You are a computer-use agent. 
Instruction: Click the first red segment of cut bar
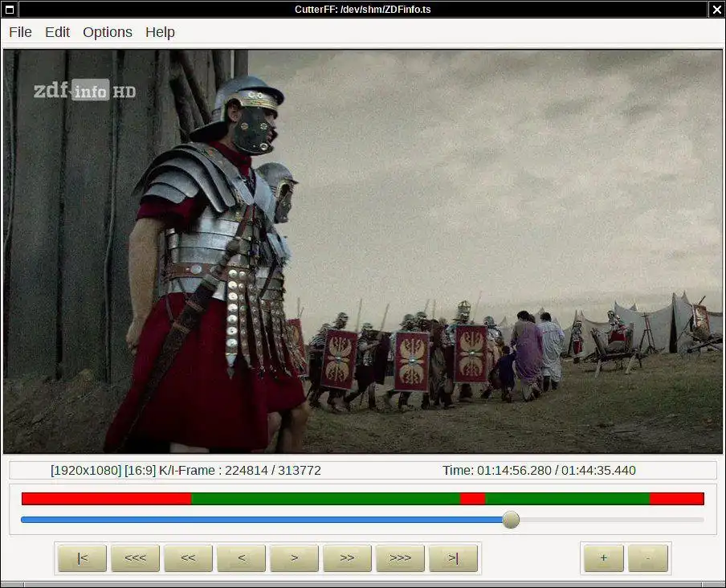pos(107,499)
